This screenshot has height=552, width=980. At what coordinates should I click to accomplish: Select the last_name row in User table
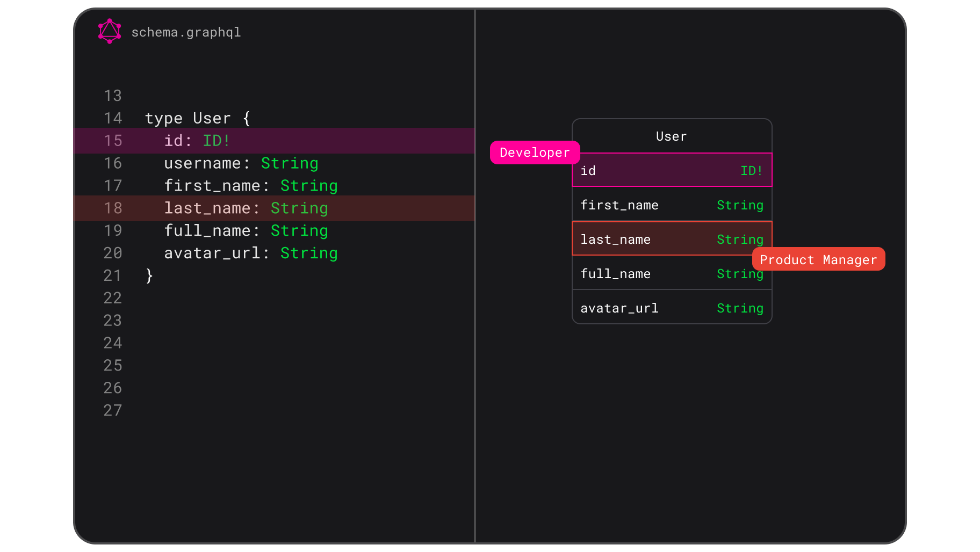[672, 238]
